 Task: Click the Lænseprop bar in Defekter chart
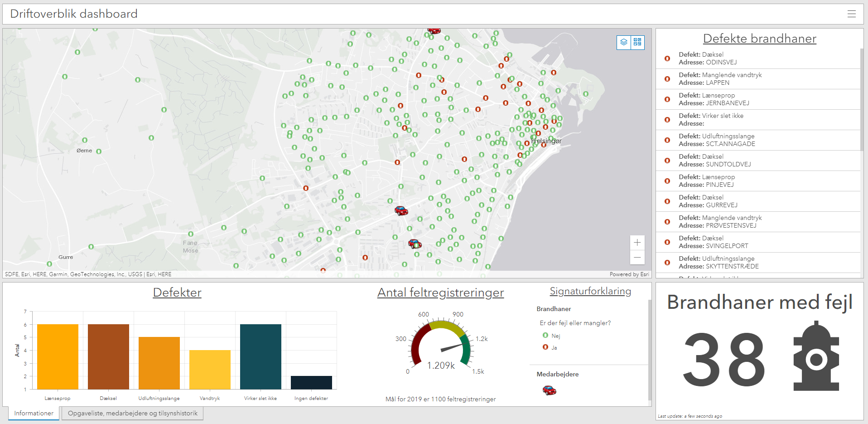(x=58, y=356)
